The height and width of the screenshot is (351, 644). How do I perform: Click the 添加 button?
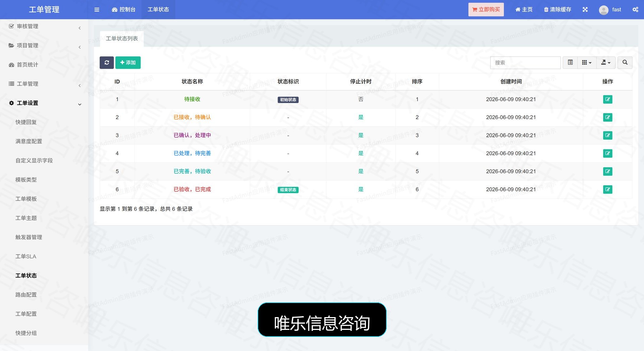[x=128, y=62]
